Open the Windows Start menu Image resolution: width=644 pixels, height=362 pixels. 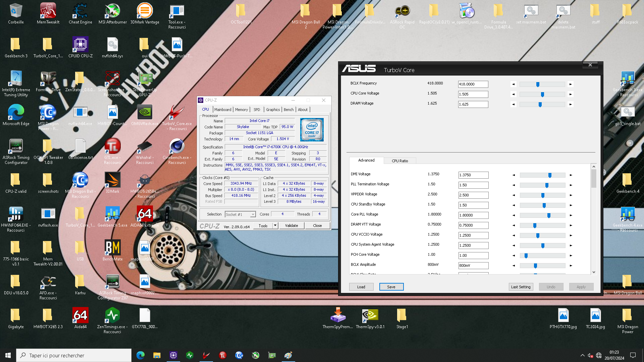(x=8, y=355)
